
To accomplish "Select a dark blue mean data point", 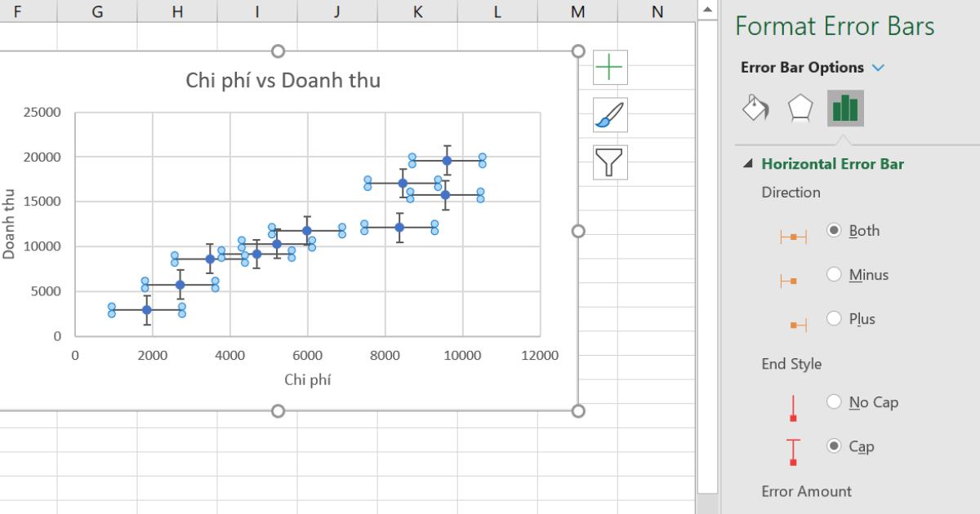I will click(446, 161).
